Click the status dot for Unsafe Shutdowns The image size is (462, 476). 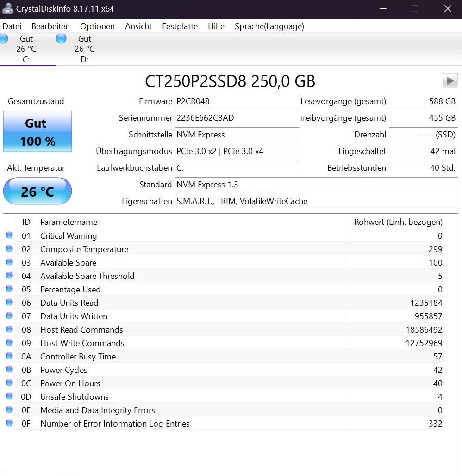[x=9, y=396]
